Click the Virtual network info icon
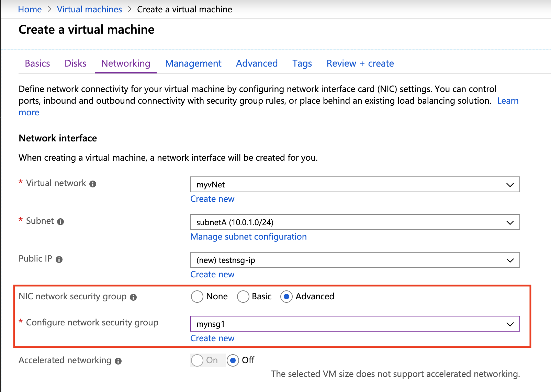The height and width of the screenshot is (392, 551). tap(93, 184)
